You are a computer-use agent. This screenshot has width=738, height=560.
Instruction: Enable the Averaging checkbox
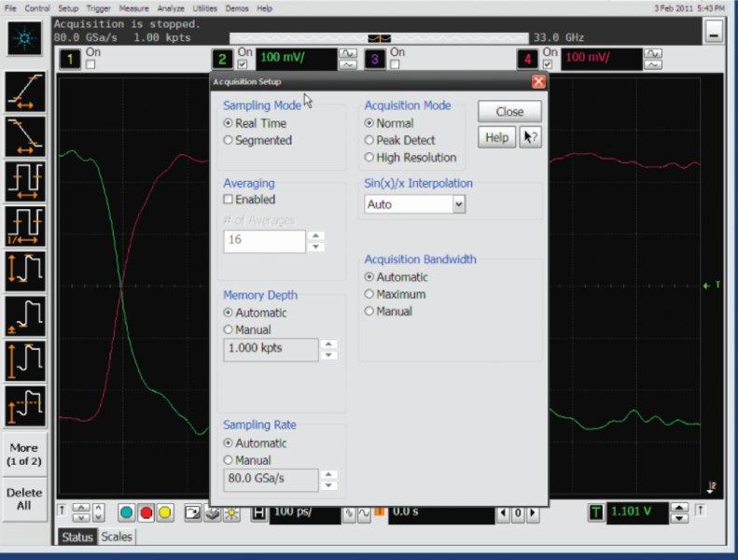229,200
